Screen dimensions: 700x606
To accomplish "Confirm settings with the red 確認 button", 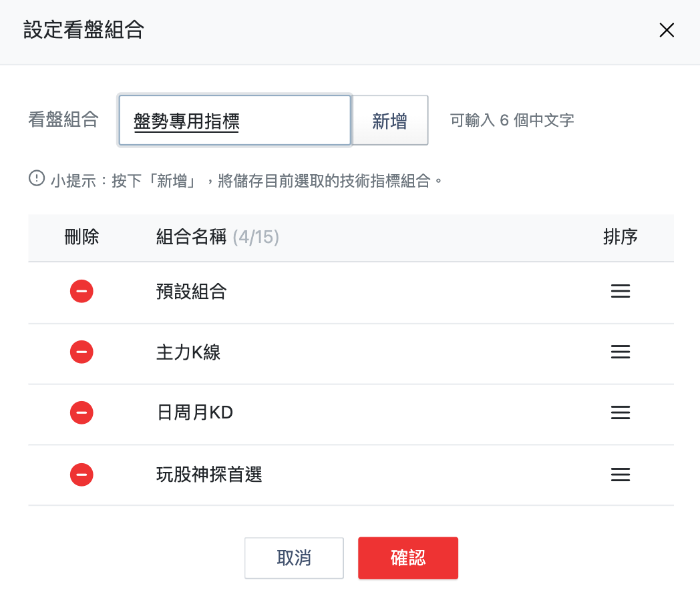I will pos(407,558).
